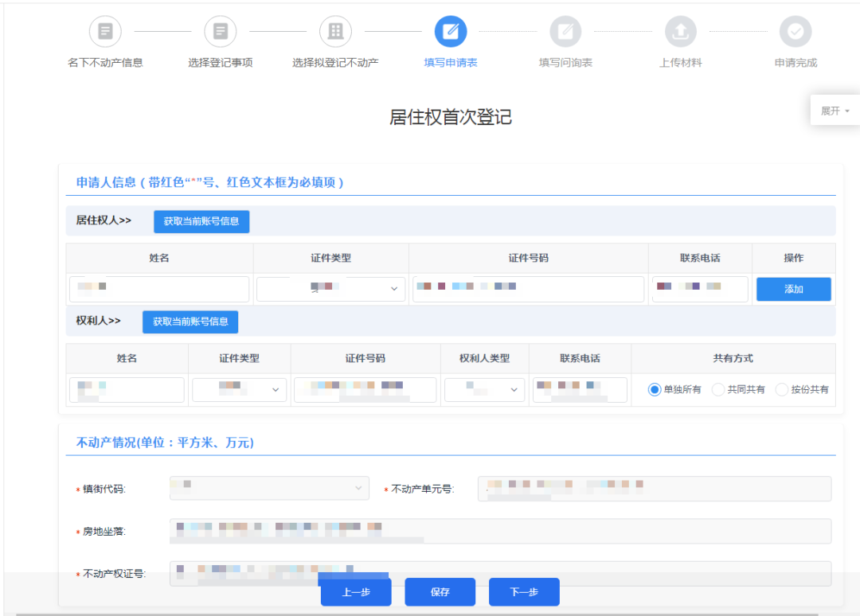The width and height of the screenshot is (860, 616).
Task: Select the 填写问询表 step icon
Action: [x=565, y=30]
